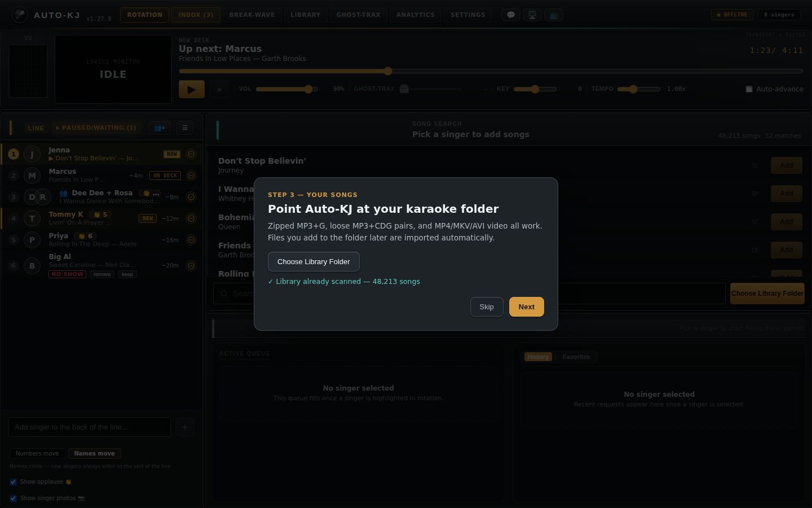Click the Ghost-Trax ghost icon slider handle

404,89
